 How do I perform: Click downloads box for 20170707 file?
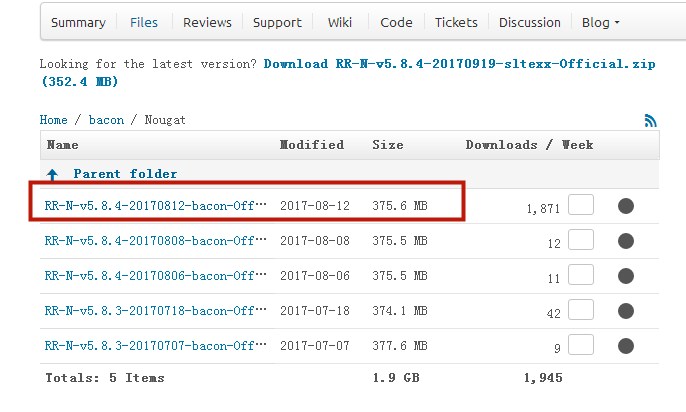(x=581, y=345)
